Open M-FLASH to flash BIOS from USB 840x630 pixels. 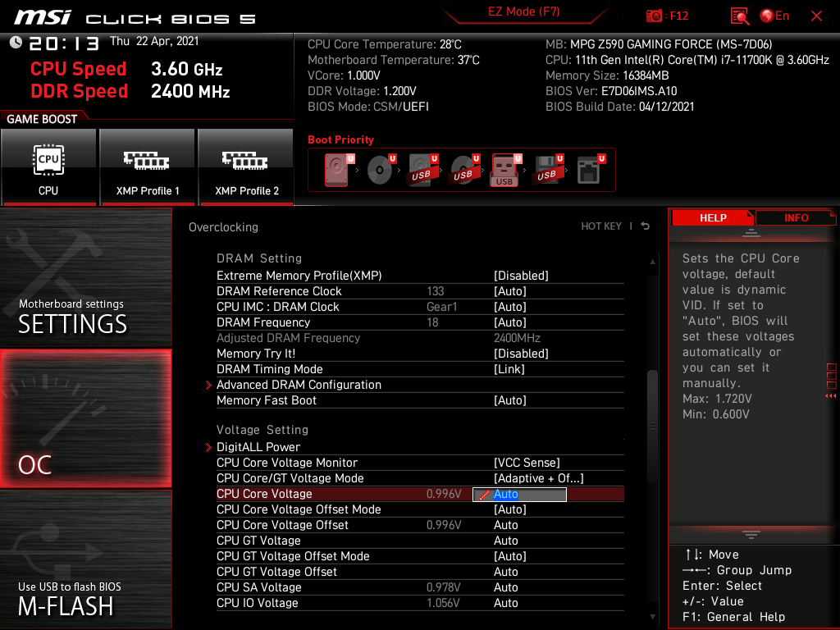[x=85, y=559]
